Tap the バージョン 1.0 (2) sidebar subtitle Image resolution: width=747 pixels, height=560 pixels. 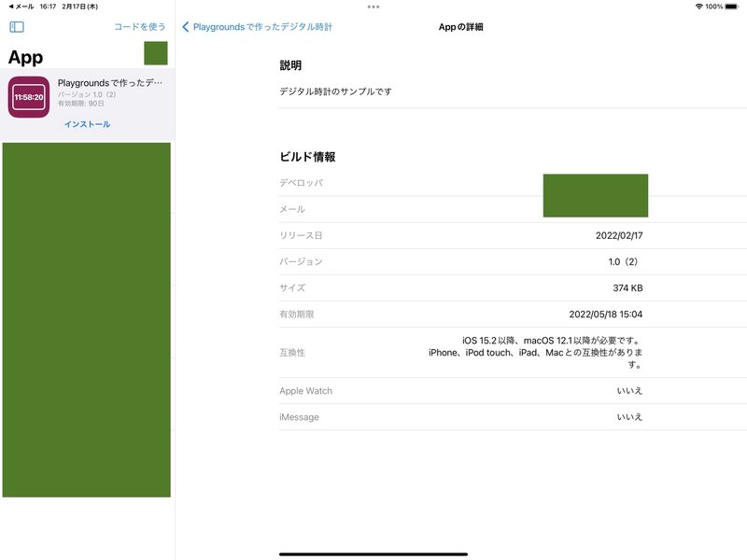click(87, 94)
